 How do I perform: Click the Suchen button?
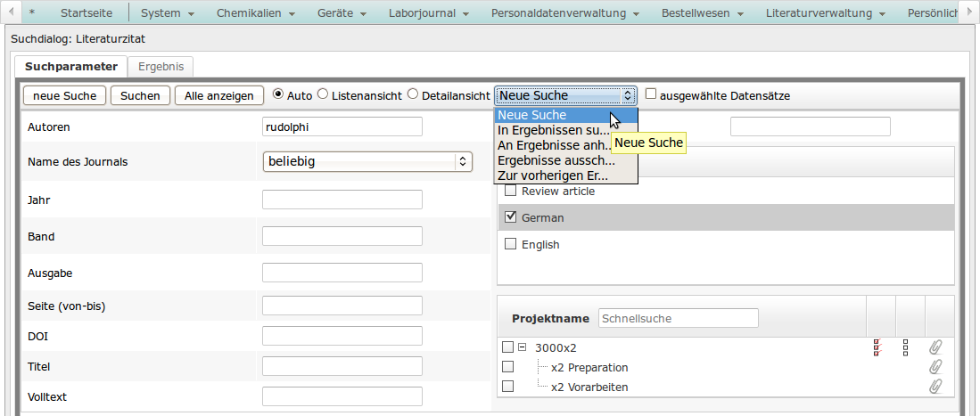click(140, 95)
